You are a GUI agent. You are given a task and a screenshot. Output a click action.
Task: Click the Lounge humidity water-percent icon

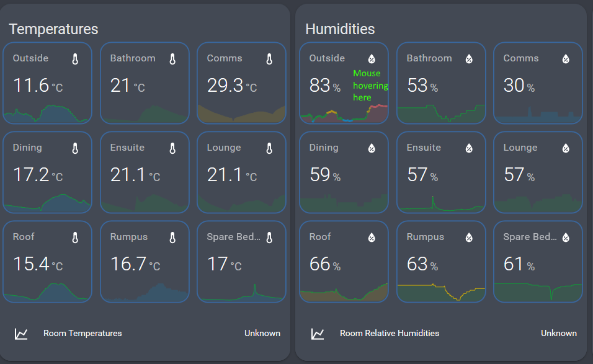566,148
